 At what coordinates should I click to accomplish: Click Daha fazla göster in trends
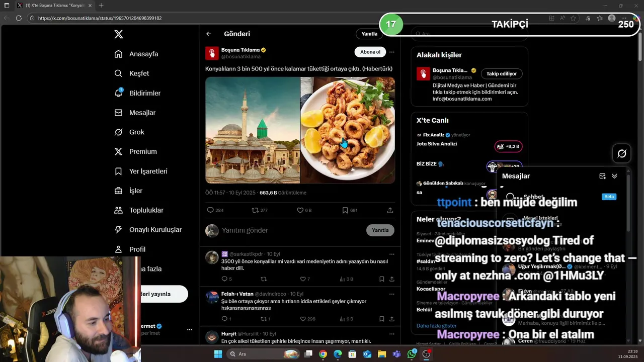[x=436, y=326]
